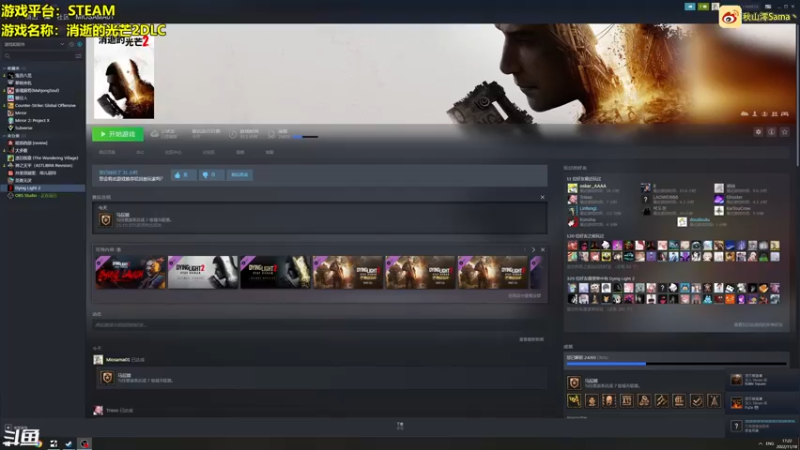The height and width of the screenshot is (450, 800).
Task: Select Dying Light 2 in the library list
Action: coord(43,188)
